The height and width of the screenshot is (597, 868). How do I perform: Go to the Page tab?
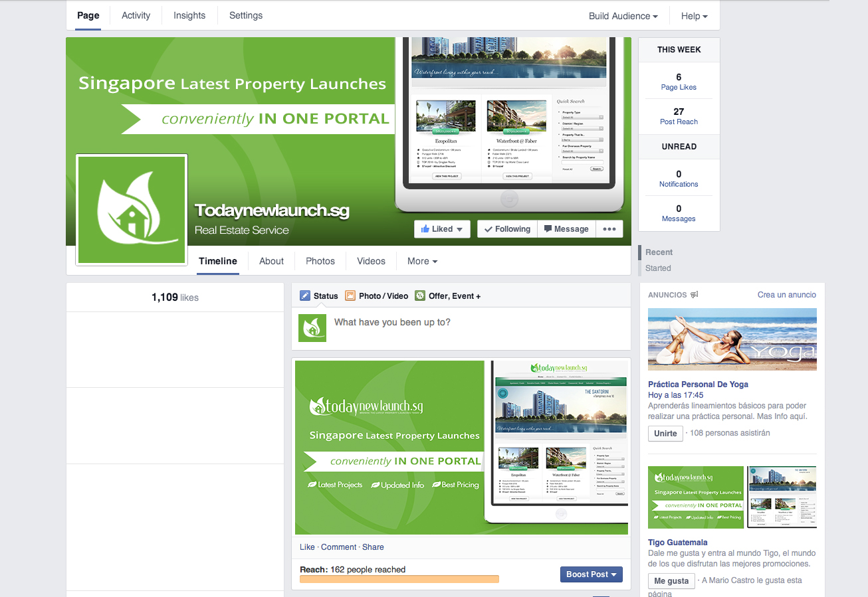[x=88, y=15]
